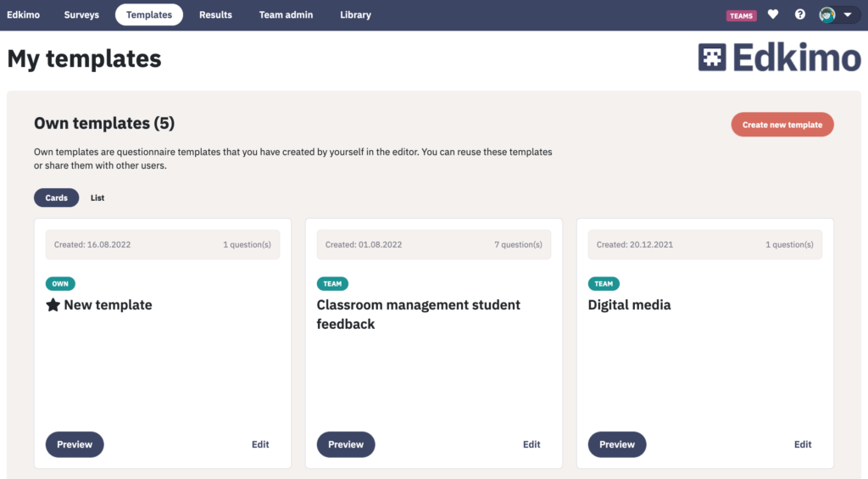Open the Digital media template title

629,304
